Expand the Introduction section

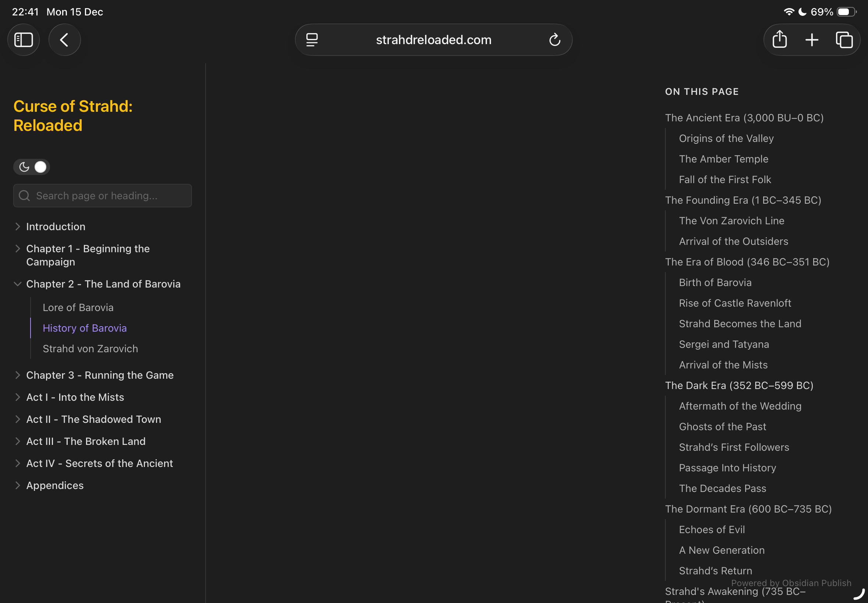tap(17, 227)
